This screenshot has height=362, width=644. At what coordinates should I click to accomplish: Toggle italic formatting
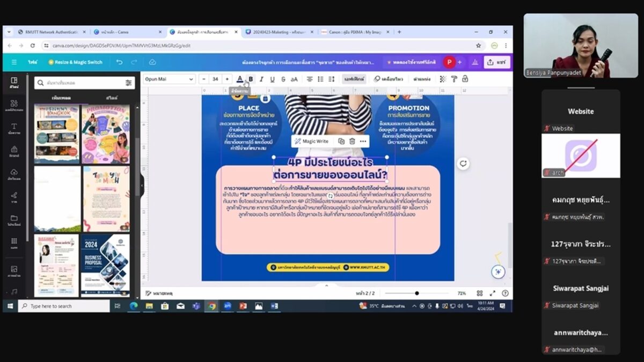click(x=261, y=79)
